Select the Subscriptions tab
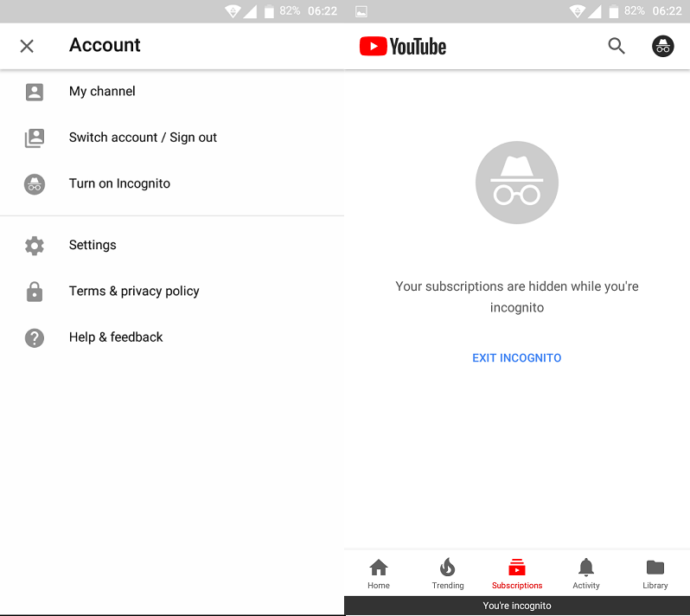The height and width of the screenshot is (616, 690). tap(516, 574)
